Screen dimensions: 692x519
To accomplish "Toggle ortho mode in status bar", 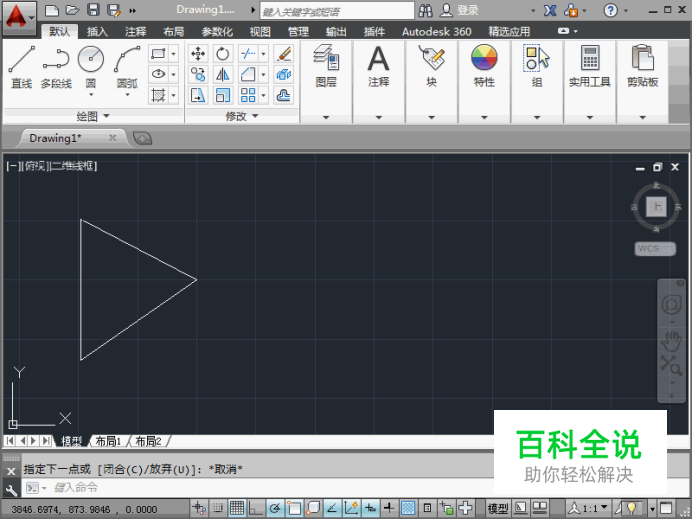I will click(x=256, y=508).
